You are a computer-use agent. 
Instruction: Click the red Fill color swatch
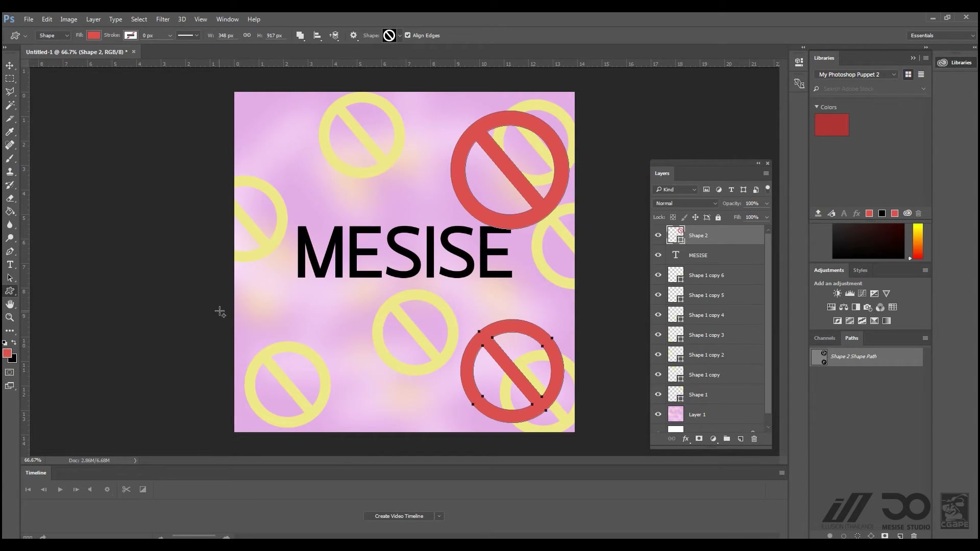tap(93, 35)
